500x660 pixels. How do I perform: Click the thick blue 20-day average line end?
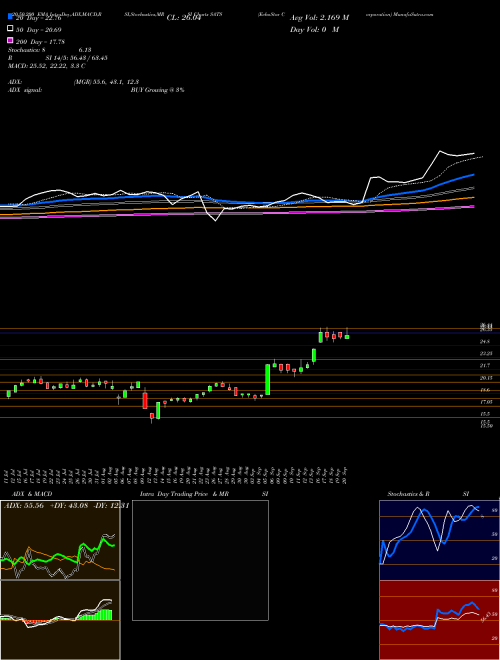pyautogui.click(x=473, y=175)
